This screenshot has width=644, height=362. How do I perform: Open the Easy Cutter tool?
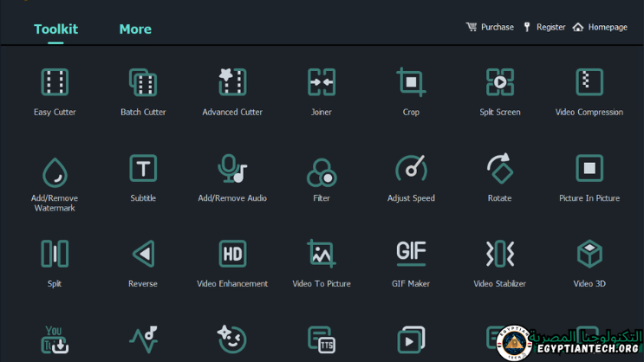tap(55, 83)
